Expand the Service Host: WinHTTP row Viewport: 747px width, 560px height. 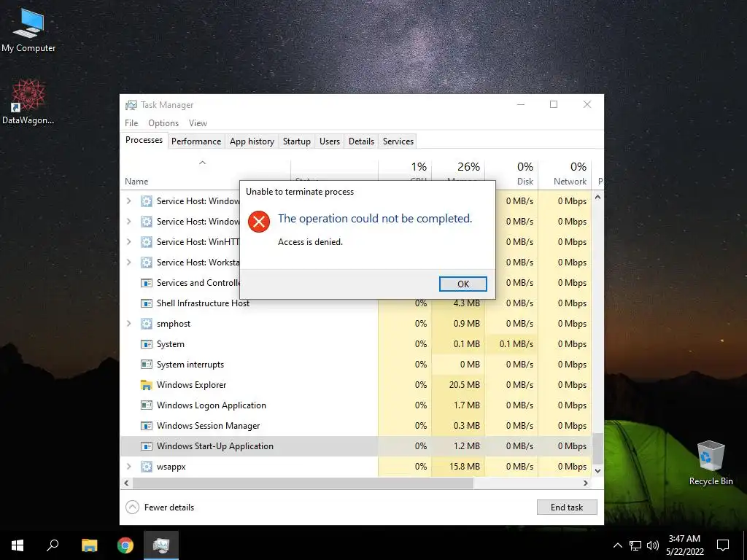click(x=128, y=242)
